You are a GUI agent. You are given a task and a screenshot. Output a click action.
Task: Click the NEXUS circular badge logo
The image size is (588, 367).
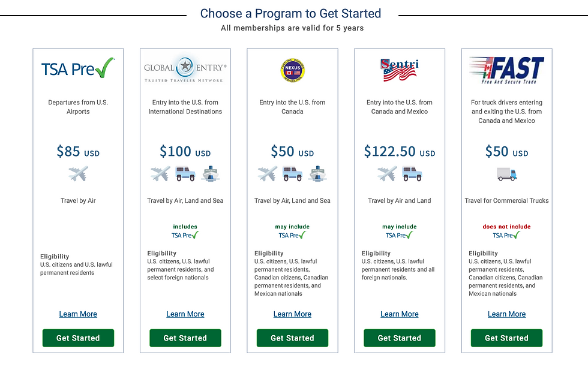coord(293,70)
